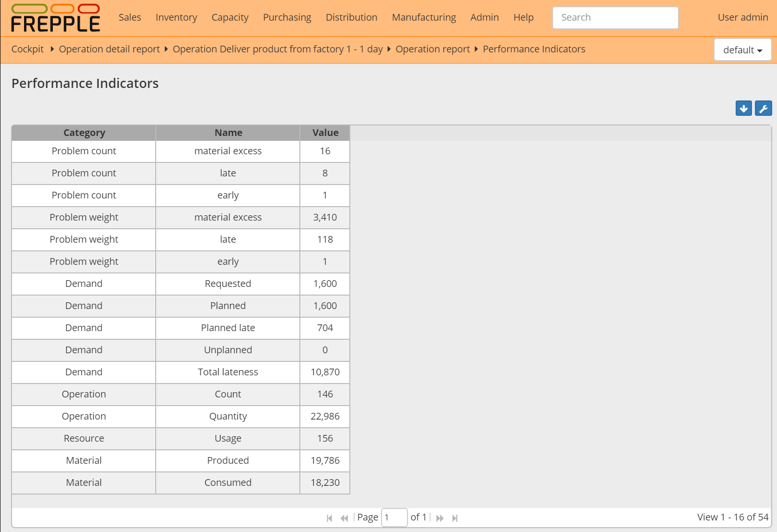
Task: Click the previous page arrow icon
Action: point(344,518)
